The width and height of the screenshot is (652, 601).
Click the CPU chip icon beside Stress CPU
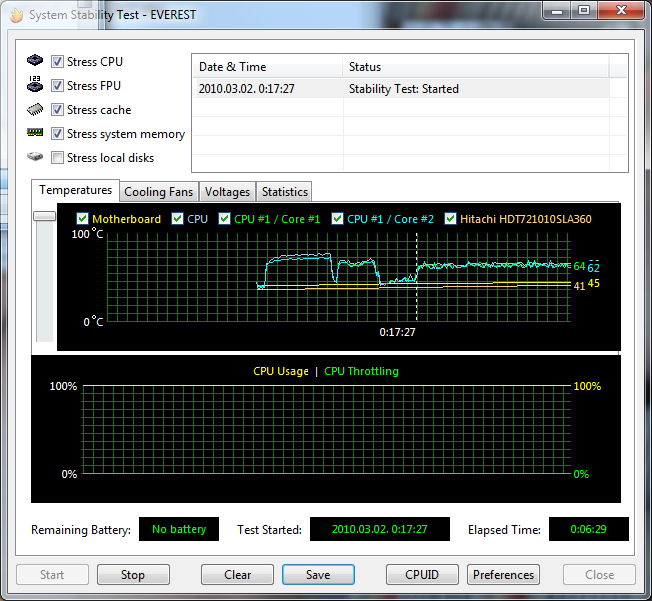(35, 60)
